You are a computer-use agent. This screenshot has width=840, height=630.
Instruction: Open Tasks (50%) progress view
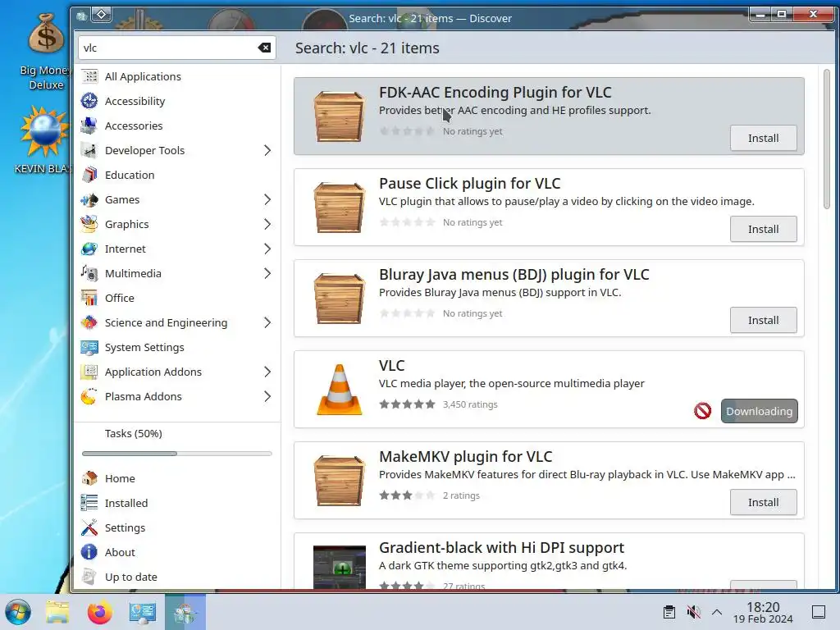point(134,433)
